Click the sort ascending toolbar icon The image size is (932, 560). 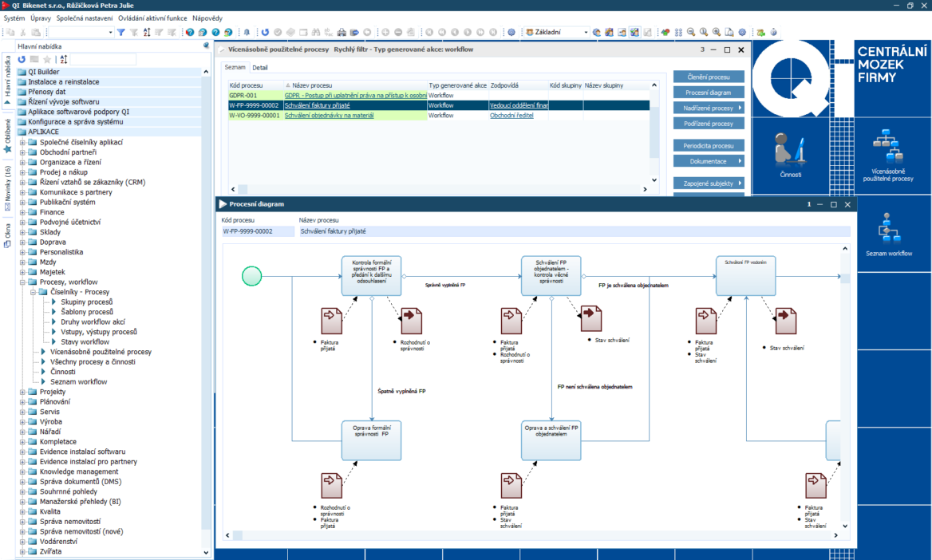pos(147,32)
